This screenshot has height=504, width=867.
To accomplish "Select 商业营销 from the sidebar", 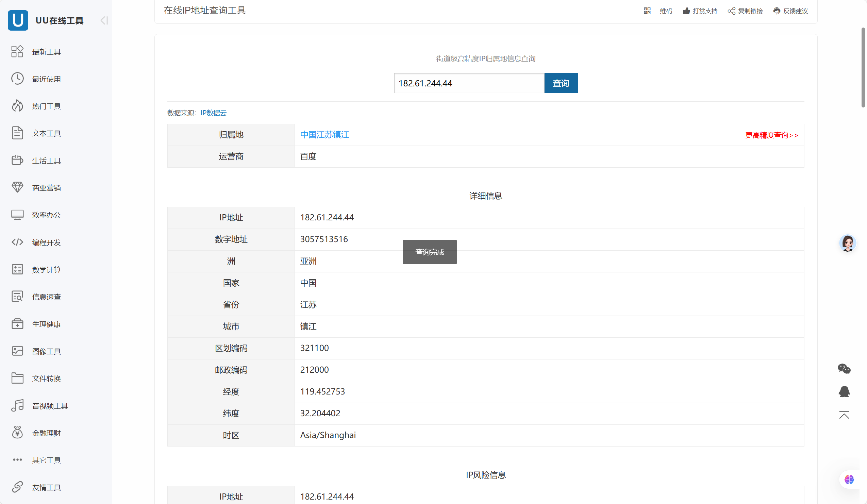I will pos(46,187).
